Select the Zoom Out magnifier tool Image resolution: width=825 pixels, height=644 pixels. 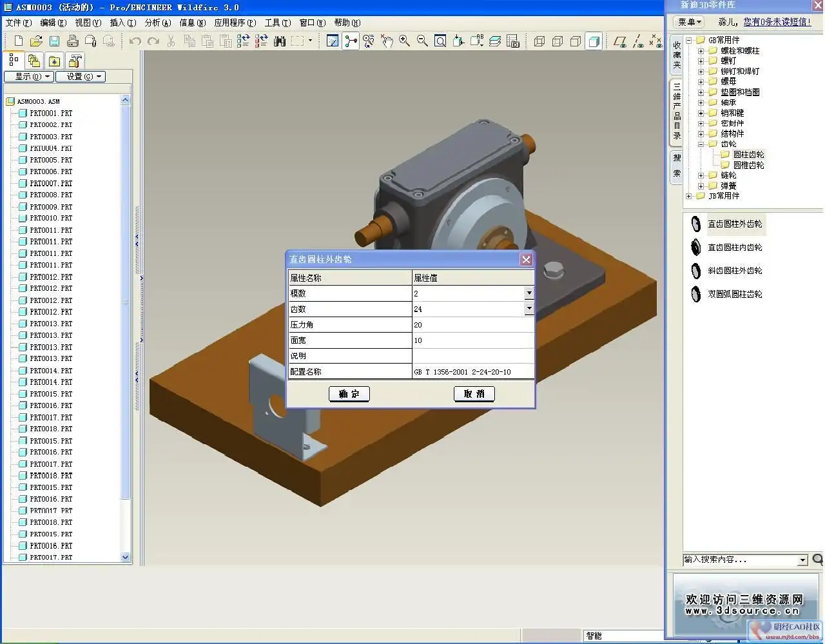pos(422,41)
